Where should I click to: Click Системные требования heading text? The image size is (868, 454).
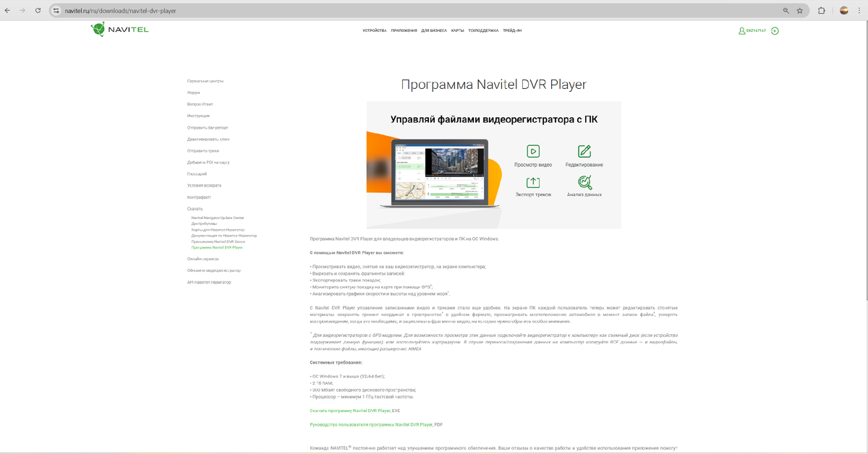click(x=336, y=361)
